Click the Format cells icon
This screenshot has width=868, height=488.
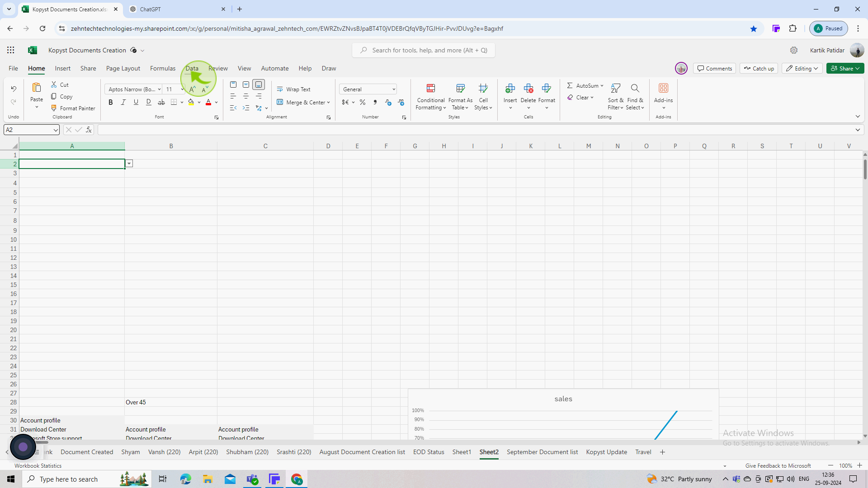tap(547, 88)
